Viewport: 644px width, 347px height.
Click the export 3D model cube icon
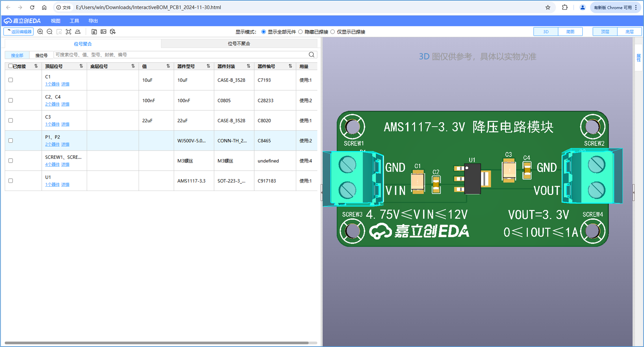click(x=113, y=32)
